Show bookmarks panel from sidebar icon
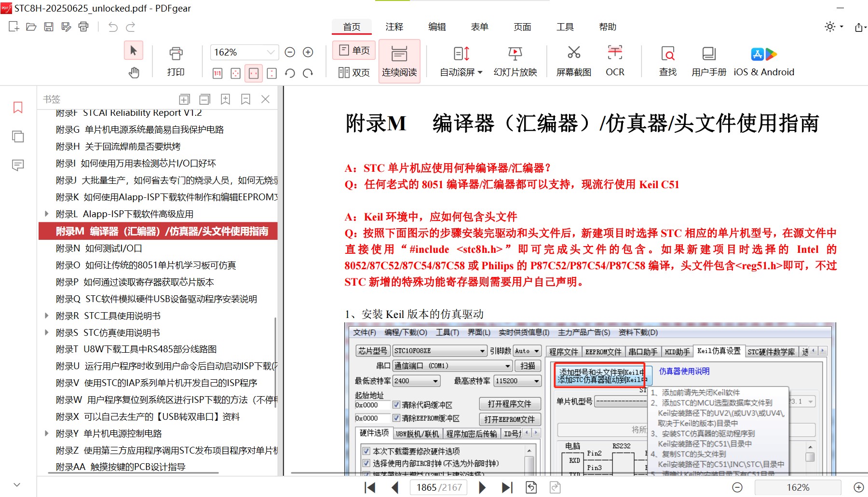The height and width of the screenshot is (497, 868). [18, 107]
